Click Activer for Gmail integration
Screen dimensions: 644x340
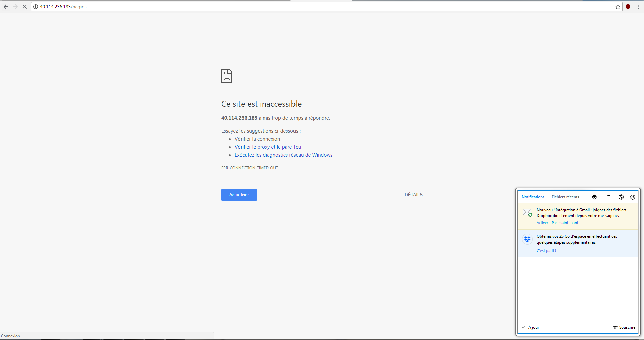(542, 223)
